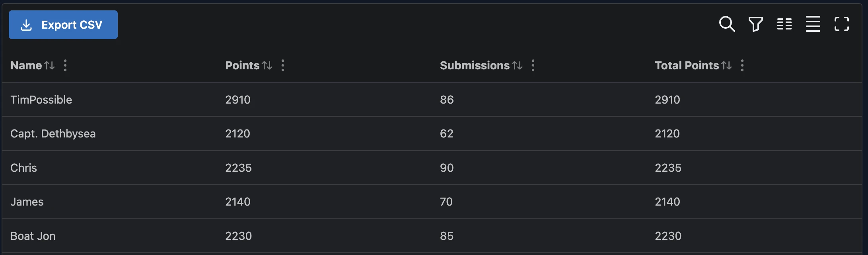Click the Boat Jon name cell
The height and width of the screenshot is (255, 868).
pyautogui.click(x=33, y=235)
